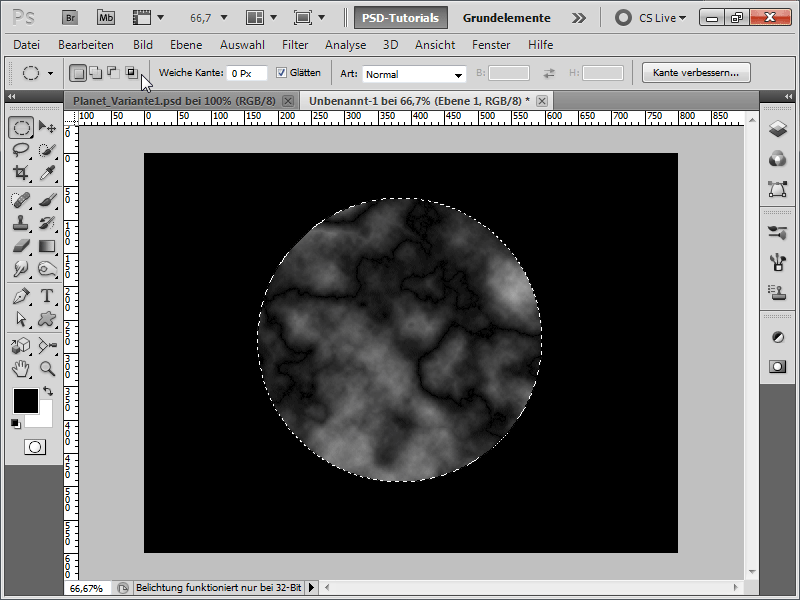Viewport: 800px width, 600px height.
Task: Open the status bar info flyout arrow
Action: pos(311,588)
